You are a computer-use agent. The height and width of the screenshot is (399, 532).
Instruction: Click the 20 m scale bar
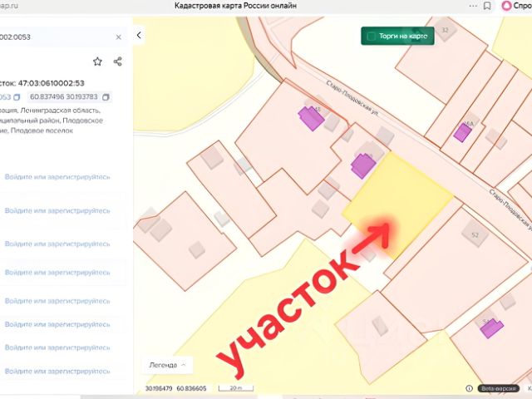pos(236,388)
